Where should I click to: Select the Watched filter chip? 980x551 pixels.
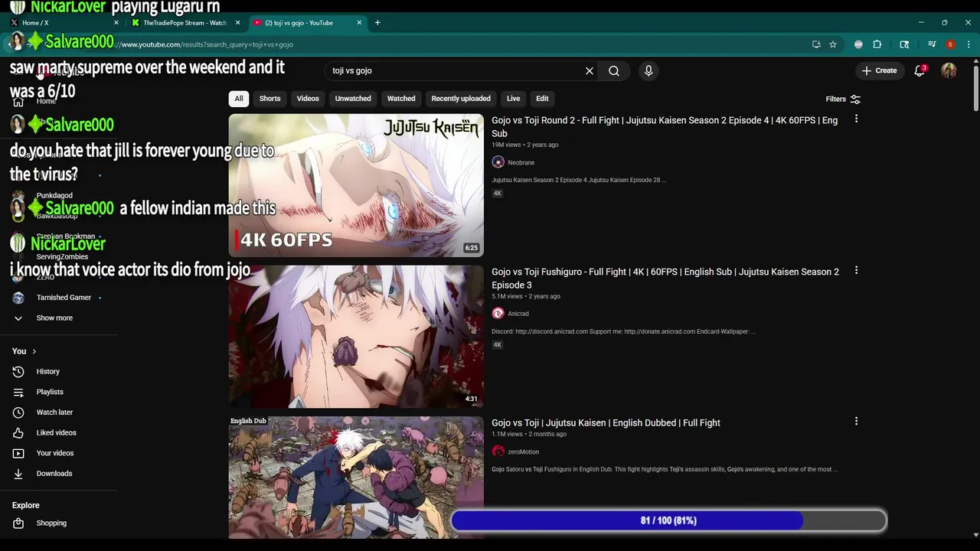401,99
